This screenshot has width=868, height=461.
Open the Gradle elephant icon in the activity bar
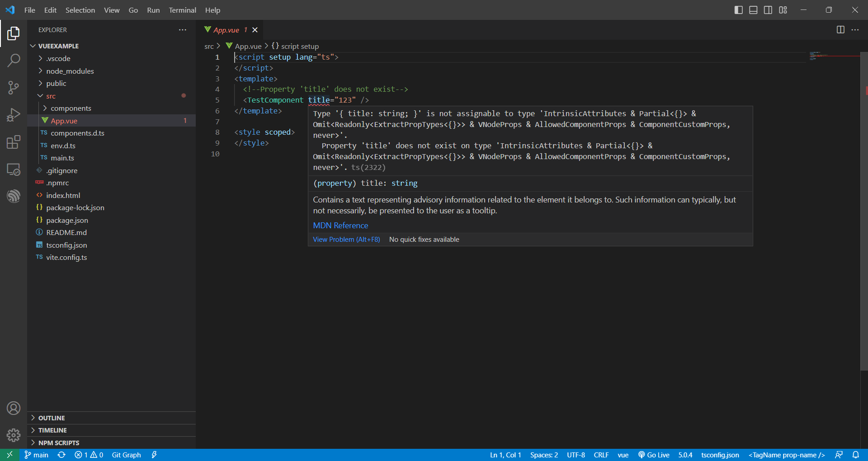[x=14, y=196]
